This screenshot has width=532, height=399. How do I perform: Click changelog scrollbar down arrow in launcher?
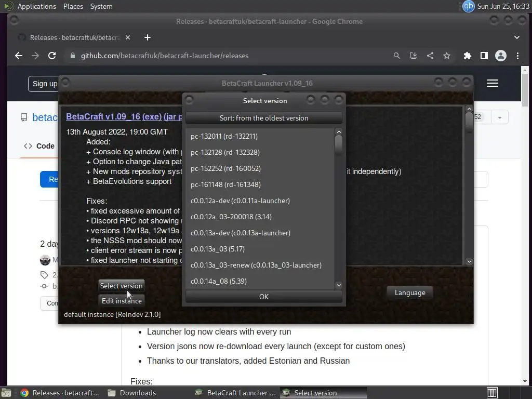click(x=469, y=261)
